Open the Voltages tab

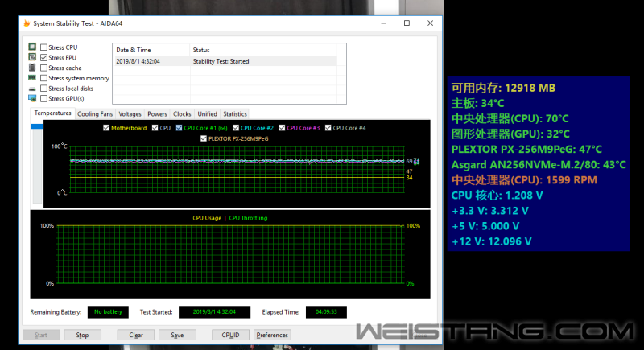pos(130,114)
